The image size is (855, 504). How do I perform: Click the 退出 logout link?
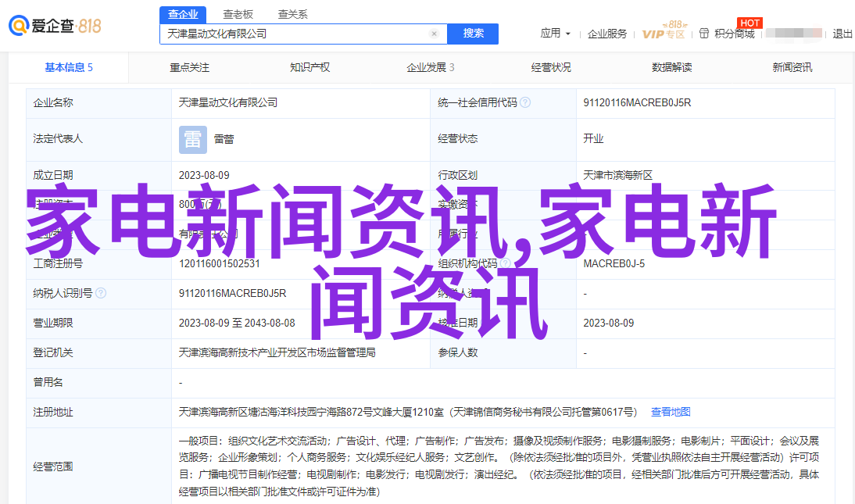click(842, 34)
